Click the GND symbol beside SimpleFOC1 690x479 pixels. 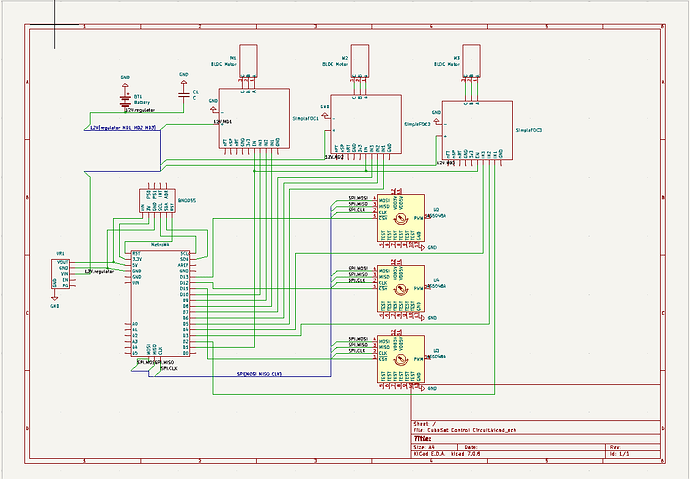tap(213, 106)
